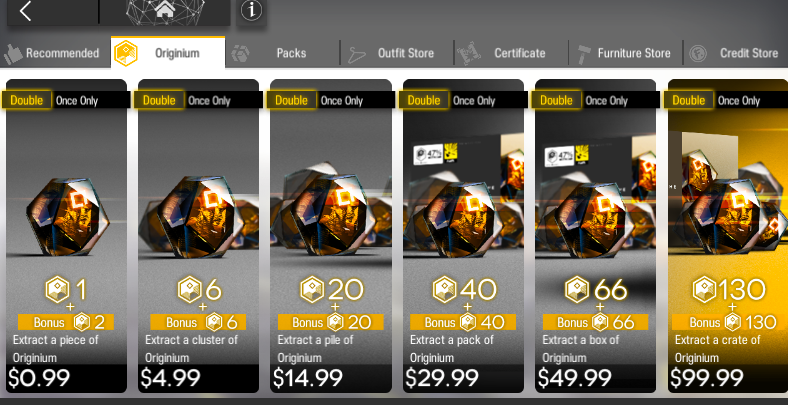
Task: Open the home base icon
Action: click(165, 10)
